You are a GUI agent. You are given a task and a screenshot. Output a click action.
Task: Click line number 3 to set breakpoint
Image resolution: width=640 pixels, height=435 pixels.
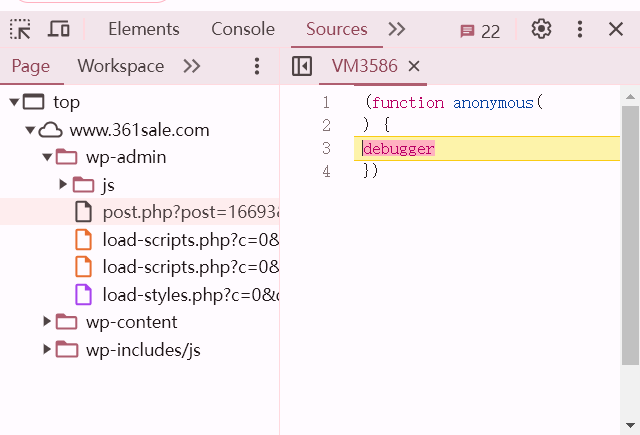tap(326, 148)
